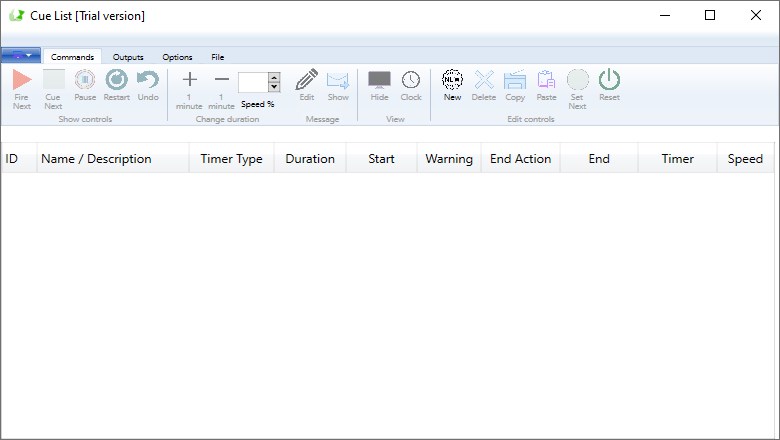Open the Options tab

[177, 57]
